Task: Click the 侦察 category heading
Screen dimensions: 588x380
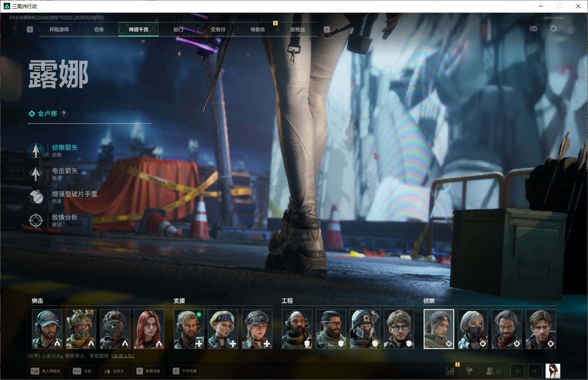Action: tap(429, 301)
